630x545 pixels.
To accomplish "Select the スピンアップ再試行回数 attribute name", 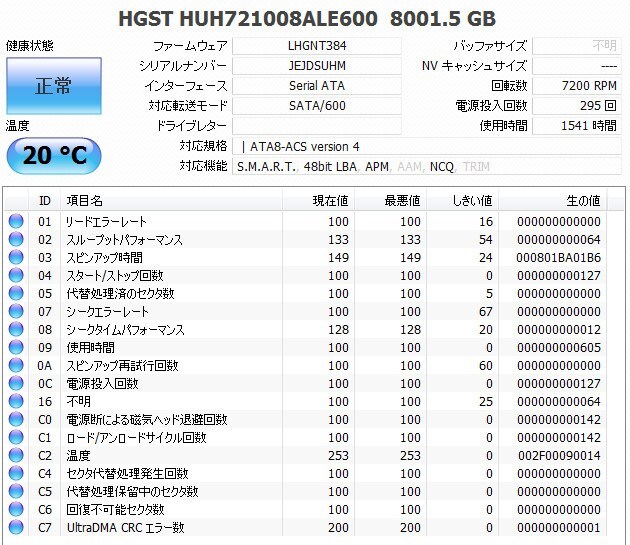I will (122, 366).
